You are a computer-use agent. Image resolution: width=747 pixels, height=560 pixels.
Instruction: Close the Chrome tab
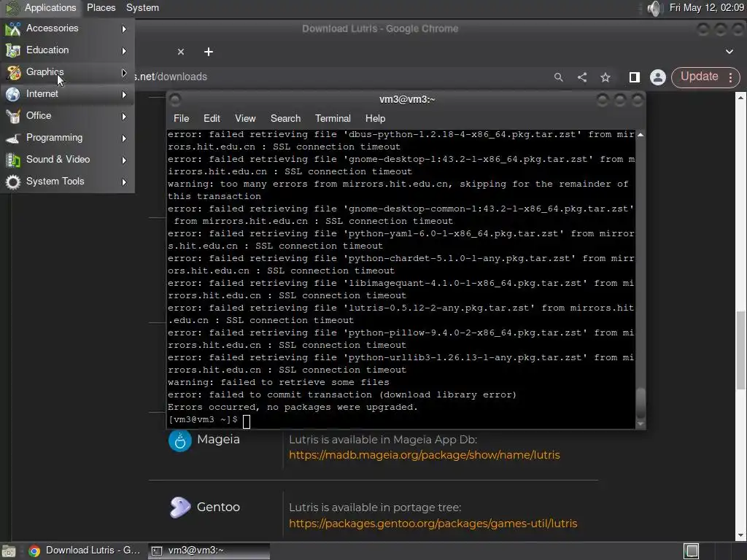[181, 52]
